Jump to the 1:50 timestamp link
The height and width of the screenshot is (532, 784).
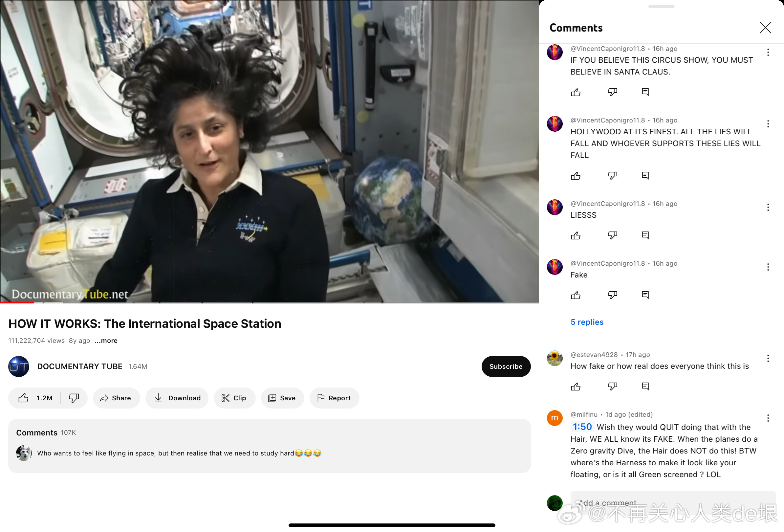[x=582, y=427]
